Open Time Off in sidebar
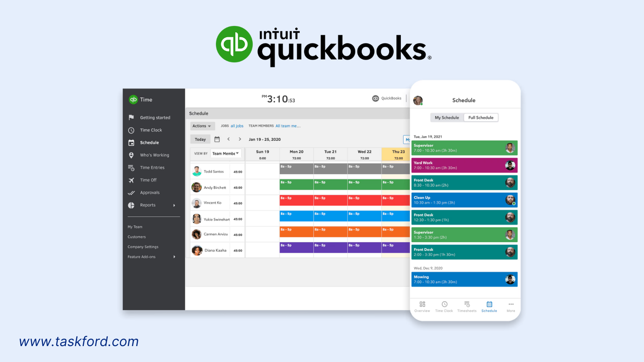The image size is (644, 362). [x=148, y=180]
